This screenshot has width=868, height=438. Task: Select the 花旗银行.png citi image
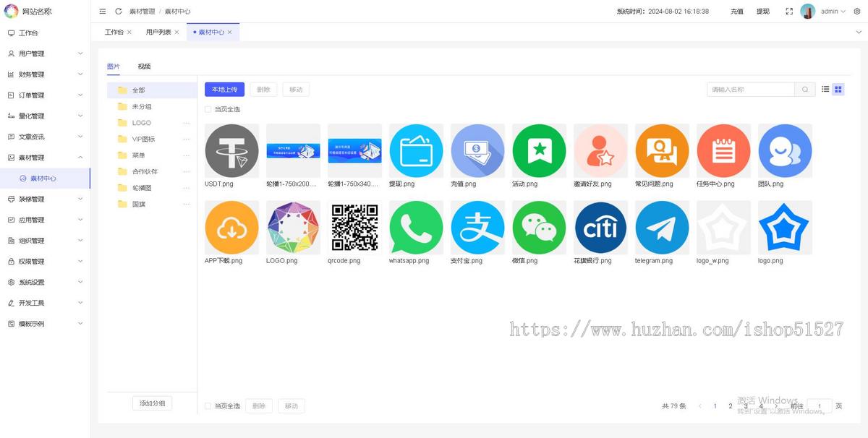[x=600, y=228]
